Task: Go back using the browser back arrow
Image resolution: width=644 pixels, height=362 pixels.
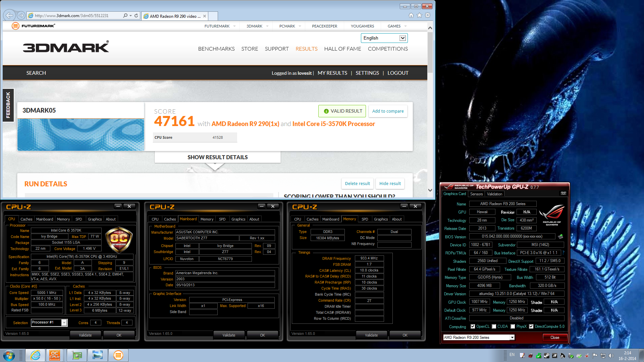Action: [x=9, y=15]
